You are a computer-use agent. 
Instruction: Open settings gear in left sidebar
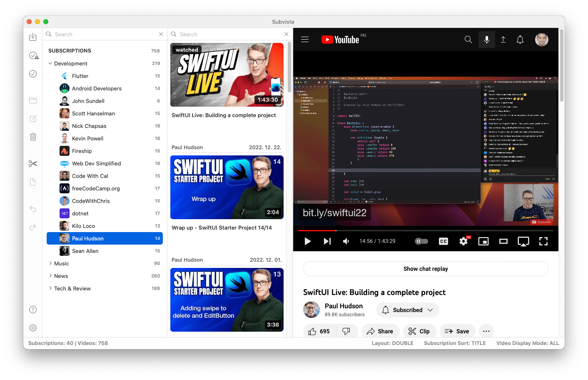click(x=33, y=328)
